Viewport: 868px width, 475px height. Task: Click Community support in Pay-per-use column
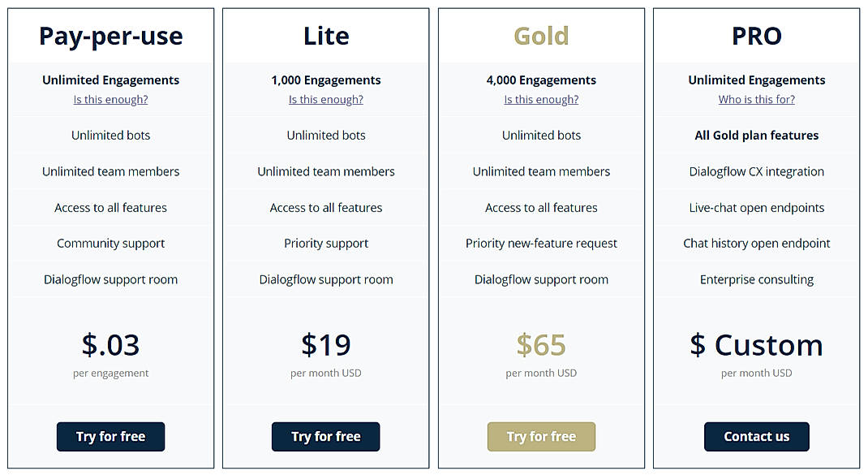coord(110,243)
